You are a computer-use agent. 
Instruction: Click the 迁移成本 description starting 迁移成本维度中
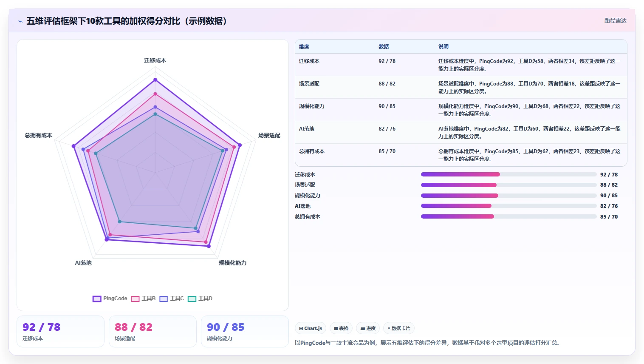coord(529,65)
